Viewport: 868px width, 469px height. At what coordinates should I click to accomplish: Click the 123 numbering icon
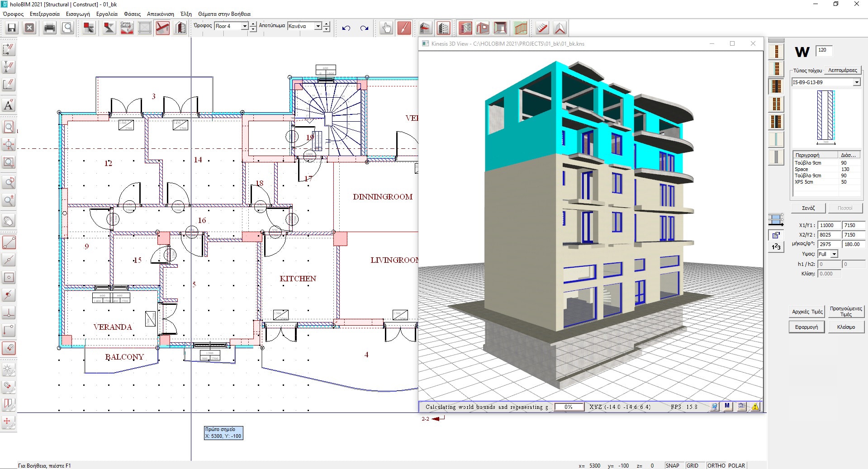pyautogui.click(x=776, y=246)
